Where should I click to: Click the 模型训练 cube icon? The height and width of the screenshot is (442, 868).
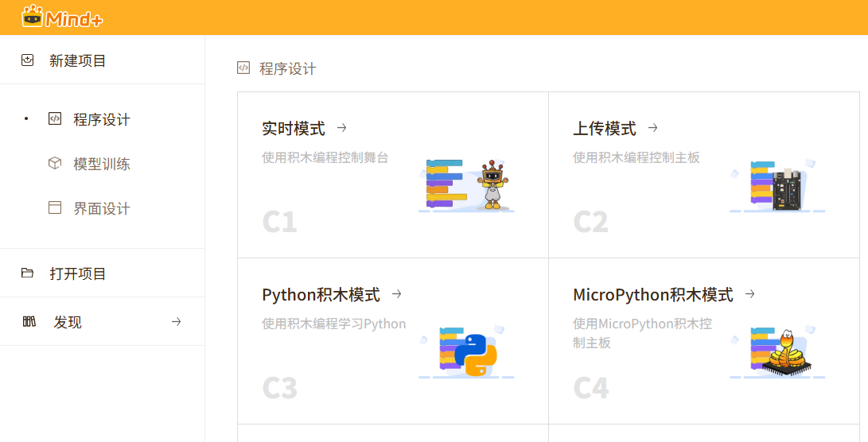(55, 164)
